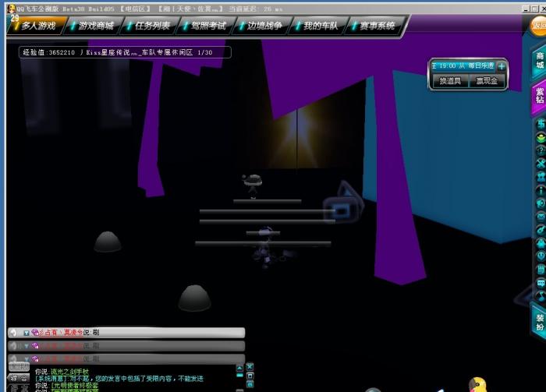Screen dimensions: 546x392
Task: Click the chat window toggle square icon
Action: point(250,376)
